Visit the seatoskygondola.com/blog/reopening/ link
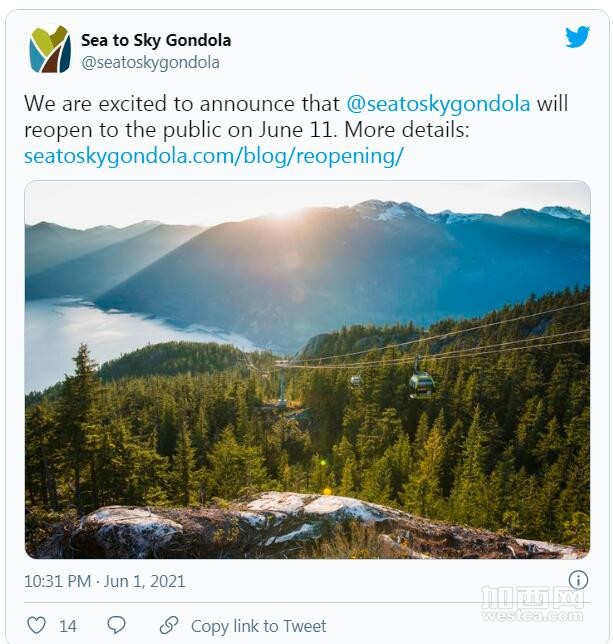Image resolution: width=613 pixels, height=644 pixels. [214, 156]
